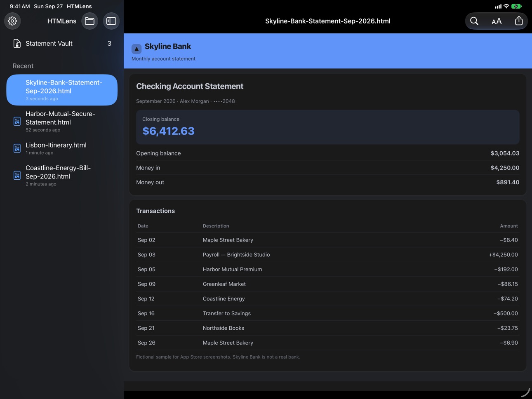Click the Harbor-Mutual-Secure-Statement file icon
532x399 pixels.
click(x=17, y=121)
